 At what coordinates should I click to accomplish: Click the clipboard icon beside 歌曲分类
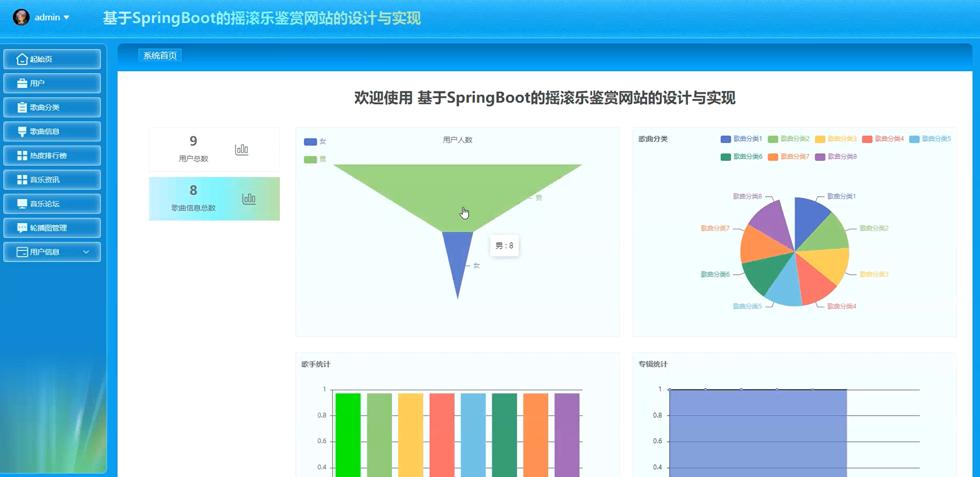(22, 107)
